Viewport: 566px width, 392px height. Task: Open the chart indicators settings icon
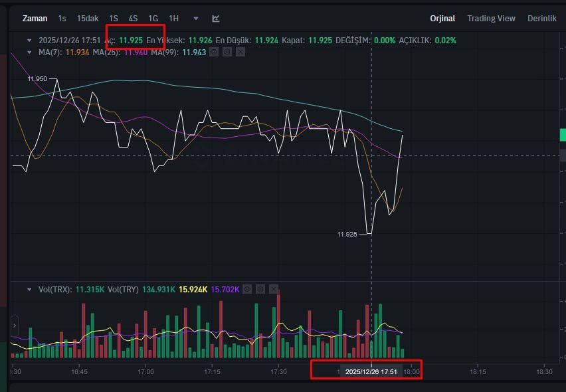pyautogui.click(x=216, y=19)
